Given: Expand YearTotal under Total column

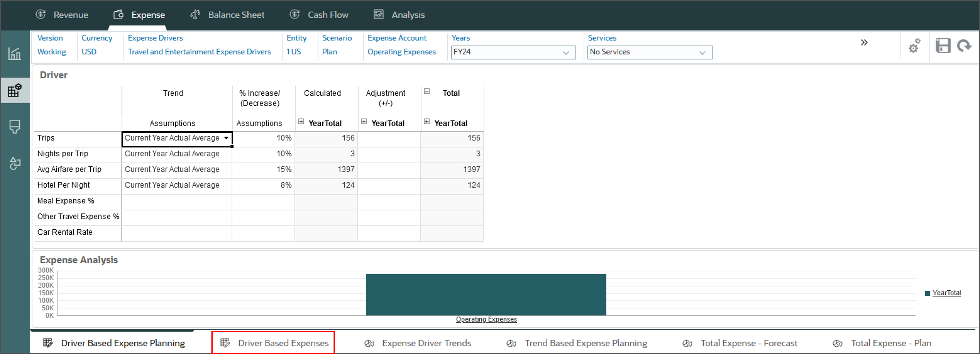Looking at the screenshot, I should click(427, 121).
